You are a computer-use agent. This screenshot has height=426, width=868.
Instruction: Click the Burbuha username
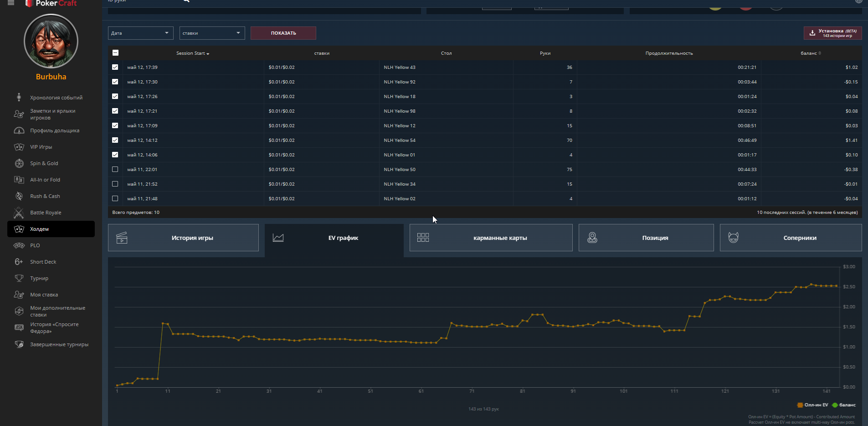pyautogui.click(x=51, y=77)
